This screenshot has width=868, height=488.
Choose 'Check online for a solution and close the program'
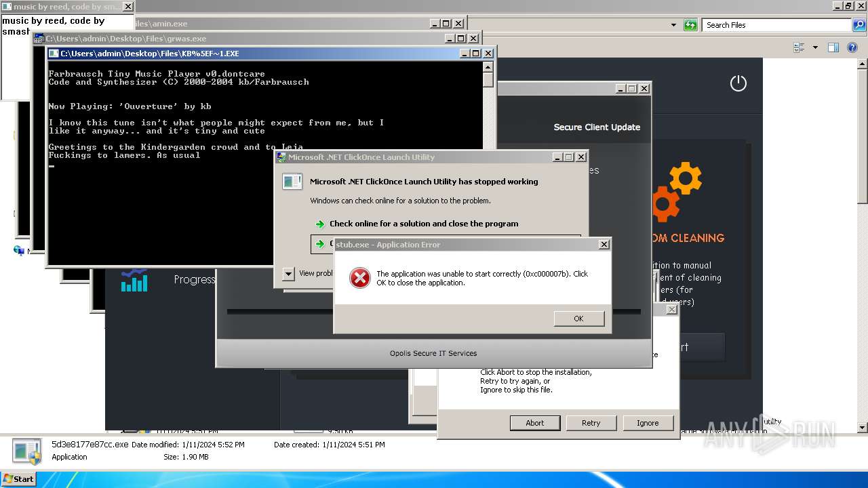tap(424, 224)
